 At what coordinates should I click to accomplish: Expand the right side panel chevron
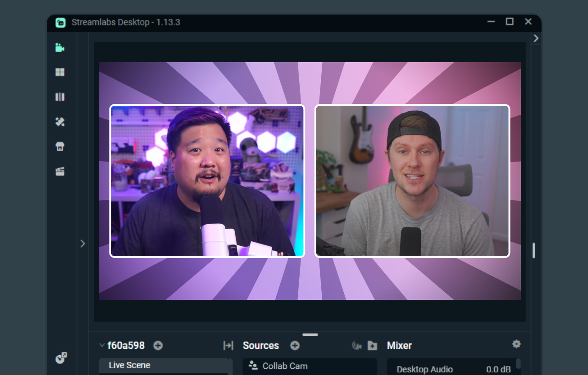(x=536, y=38)
